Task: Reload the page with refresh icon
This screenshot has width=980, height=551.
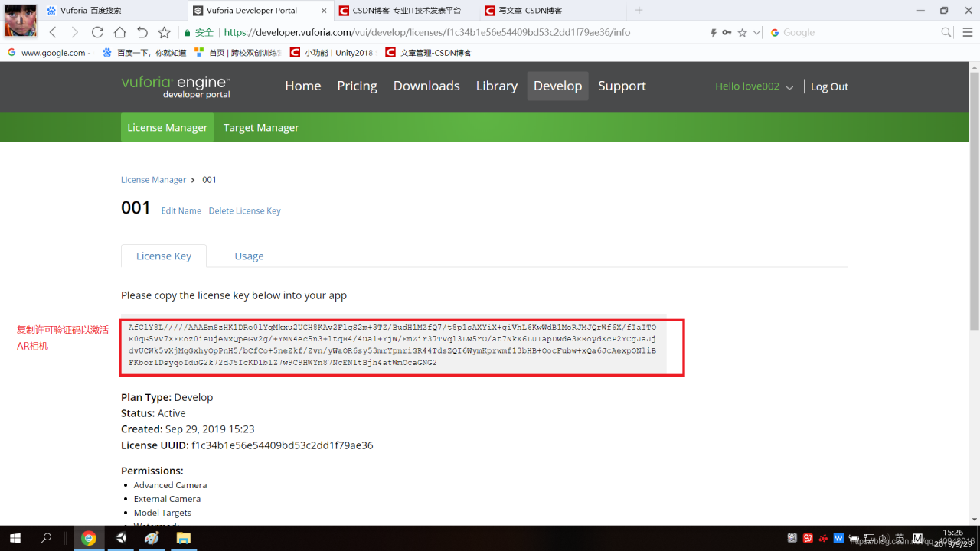Action: [97, 32]
